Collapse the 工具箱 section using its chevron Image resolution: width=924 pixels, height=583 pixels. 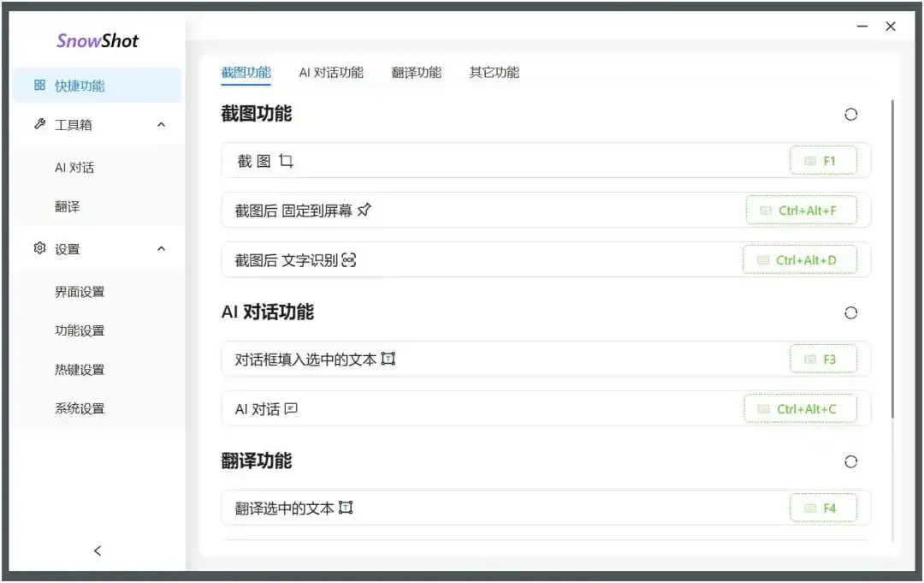(x=161, y=124)
